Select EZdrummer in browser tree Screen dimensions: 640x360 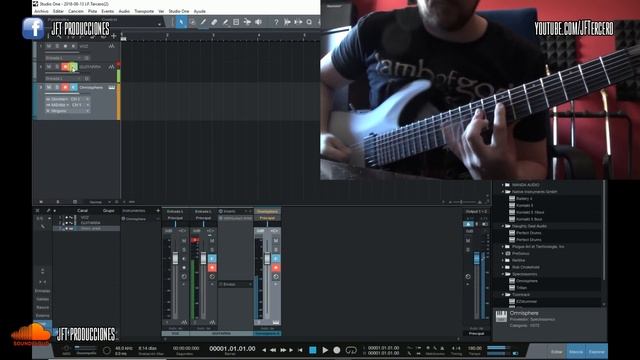[x=526, y=302]
